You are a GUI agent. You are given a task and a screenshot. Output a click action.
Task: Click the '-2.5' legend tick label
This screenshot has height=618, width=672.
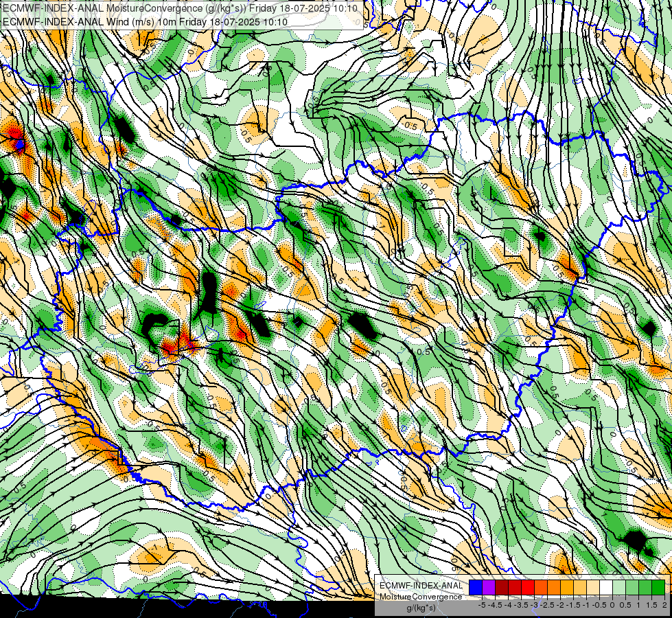click(x=547, y=605)
